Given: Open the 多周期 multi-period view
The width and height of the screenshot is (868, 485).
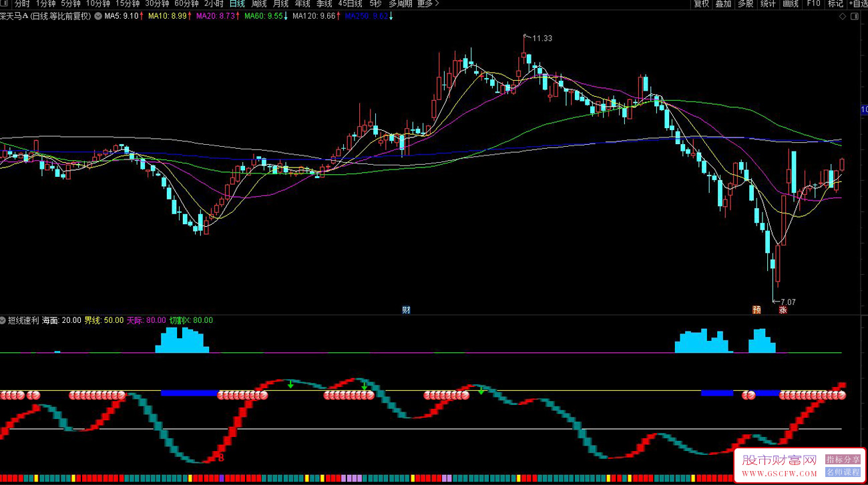Looking at the screenshot, I should click(x=401, y=4).
